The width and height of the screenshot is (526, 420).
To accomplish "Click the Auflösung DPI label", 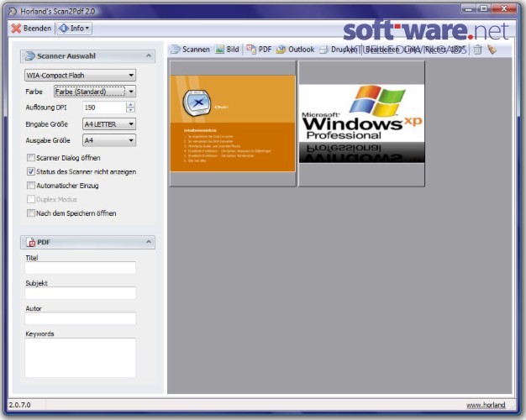I will [46, 108].
